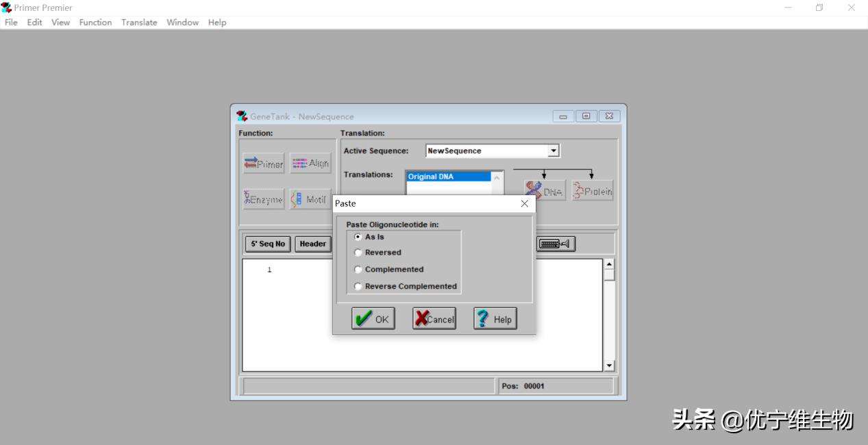Image resolution: width=868 pixels, height=445 pixels.
Task: Click the Protein translation icon
Action: [592, 191]
